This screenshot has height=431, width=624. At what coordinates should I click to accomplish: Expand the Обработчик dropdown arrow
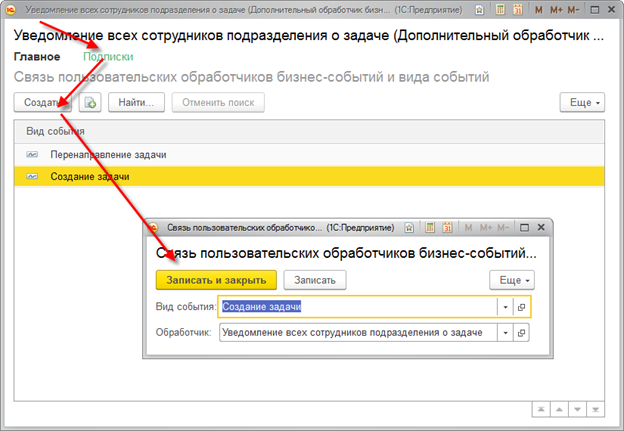pyautogui.click(x=506, y=333)
